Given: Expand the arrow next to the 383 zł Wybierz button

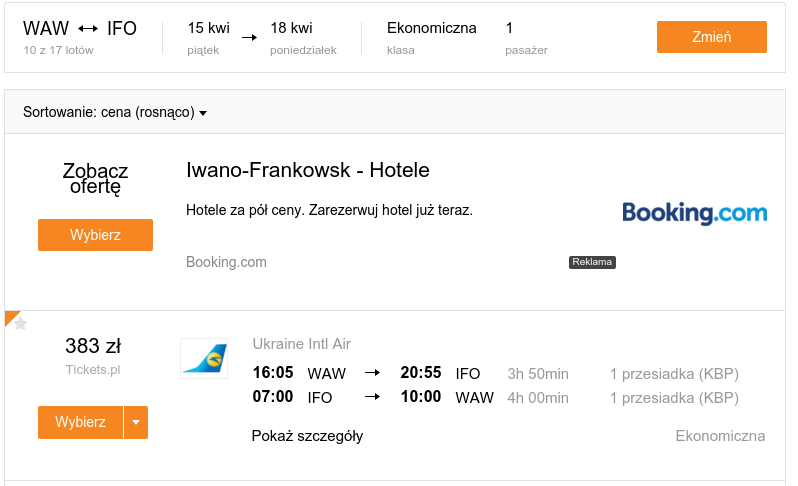Looking at the screenshot, I should coord(136,422).
